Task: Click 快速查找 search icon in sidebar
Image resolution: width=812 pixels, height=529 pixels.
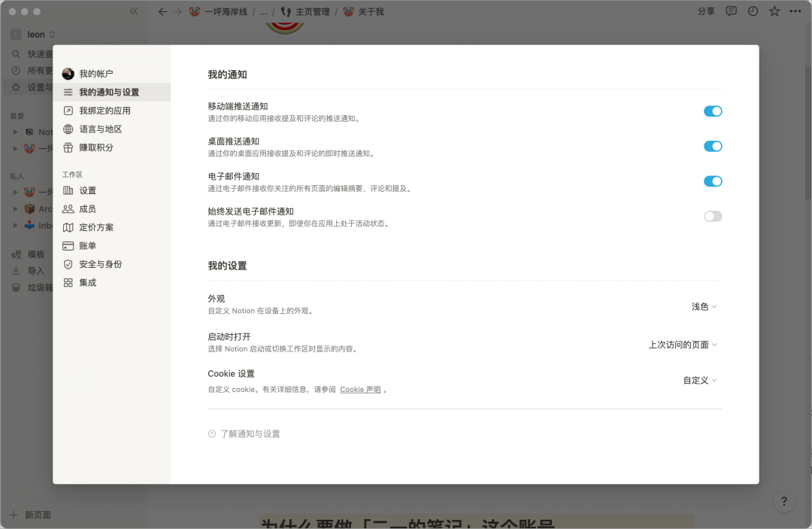Action: click(16, 54)
